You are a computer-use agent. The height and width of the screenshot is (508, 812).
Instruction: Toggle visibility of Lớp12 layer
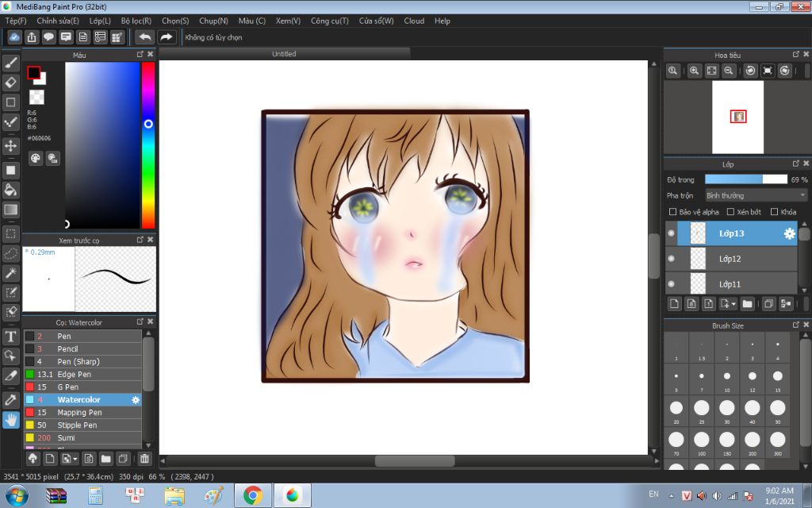[671, 259]
